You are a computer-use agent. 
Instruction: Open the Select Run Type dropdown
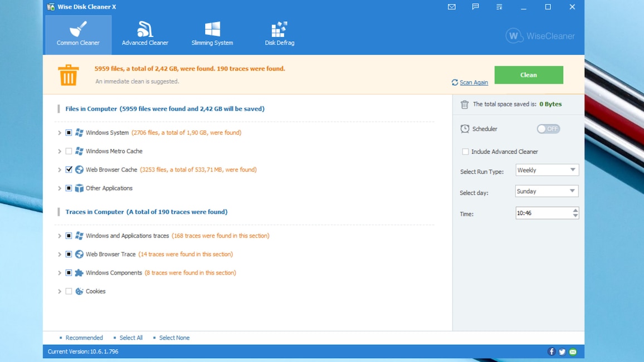547,170
